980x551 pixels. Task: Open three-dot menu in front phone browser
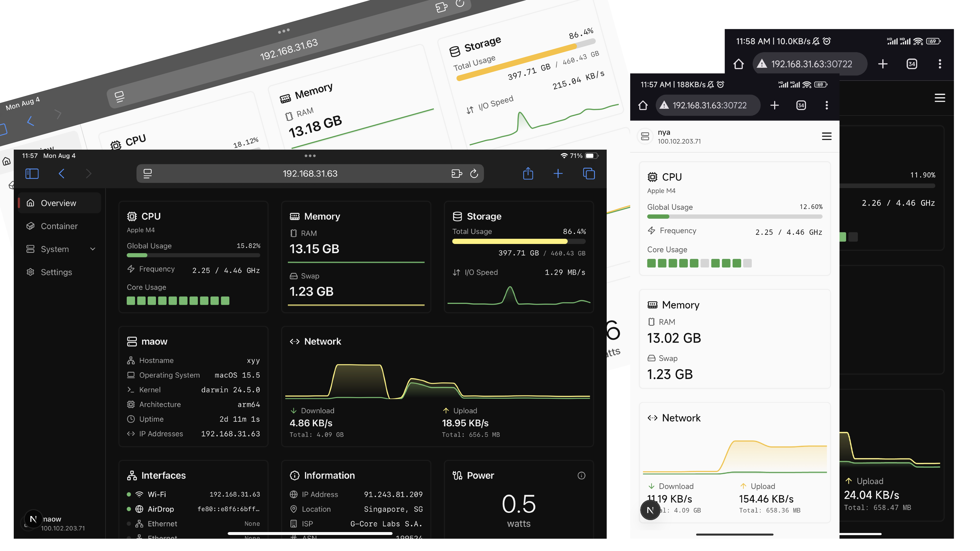click(826, 105)
